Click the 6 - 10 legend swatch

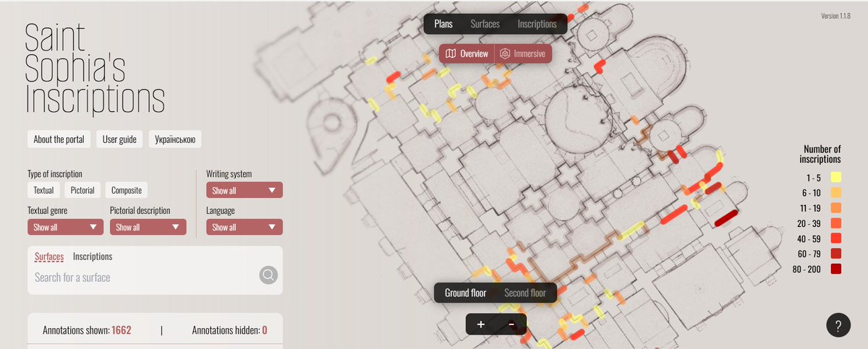point(836,192)
